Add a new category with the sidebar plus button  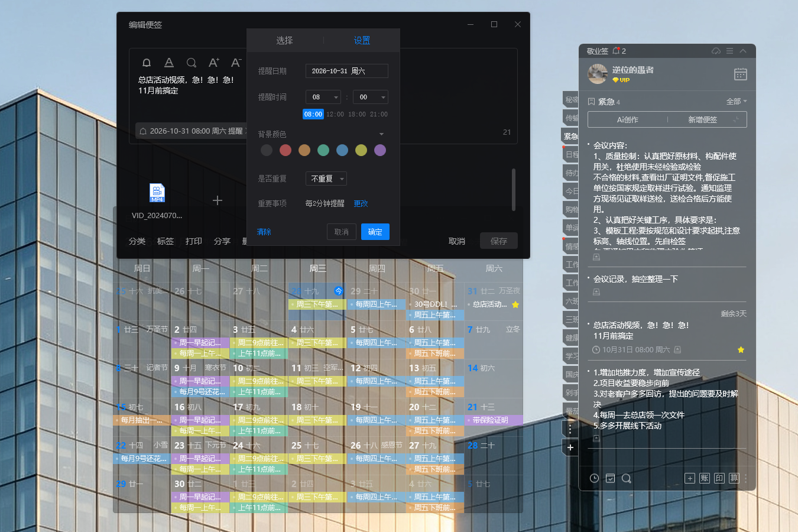(570, 447)
